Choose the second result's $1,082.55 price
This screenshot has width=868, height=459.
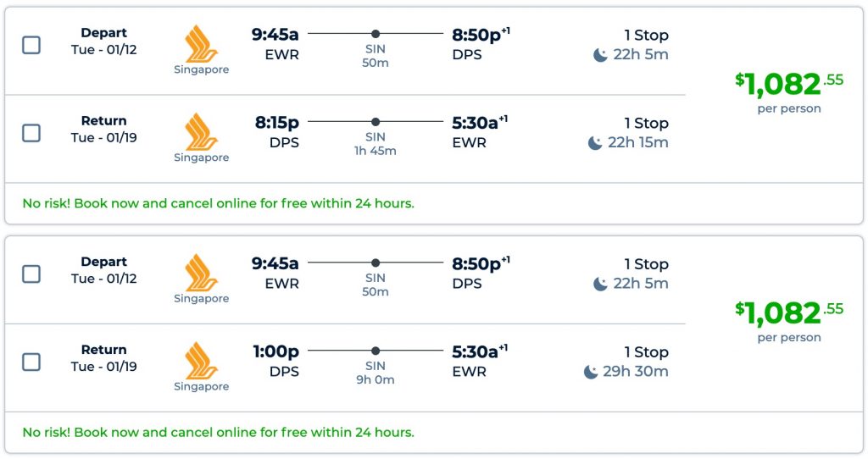click(789, 312)
